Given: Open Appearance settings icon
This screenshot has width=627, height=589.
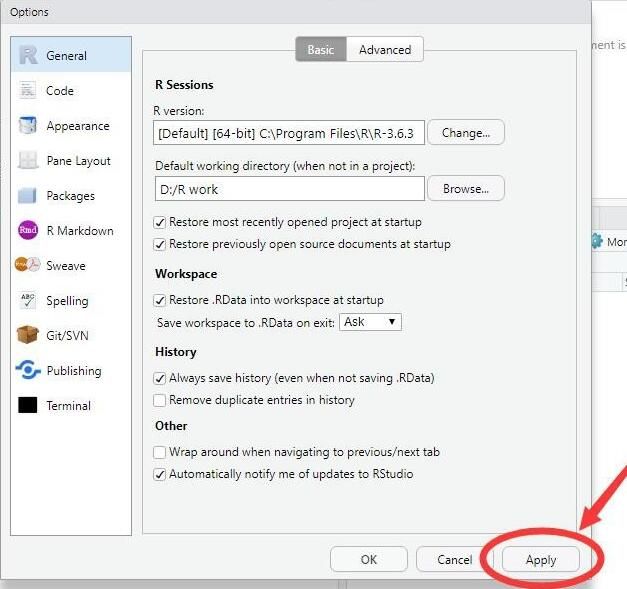Looking at the screenshot, I should [28, 126].
